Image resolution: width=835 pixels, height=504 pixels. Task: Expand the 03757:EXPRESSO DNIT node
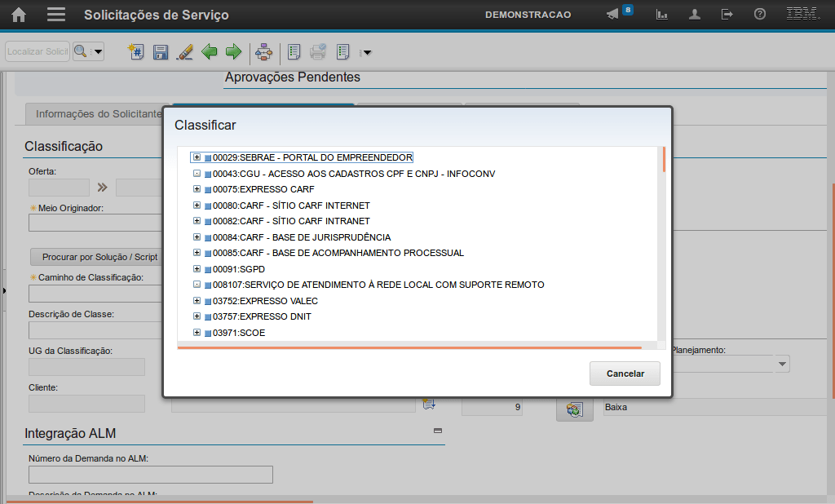point(197,316)
